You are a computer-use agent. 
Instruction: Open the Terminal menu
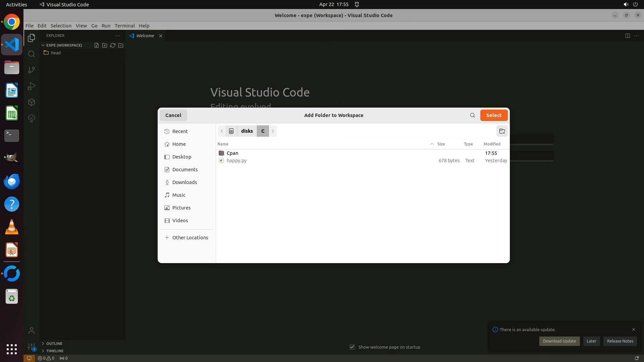[124, 26]
